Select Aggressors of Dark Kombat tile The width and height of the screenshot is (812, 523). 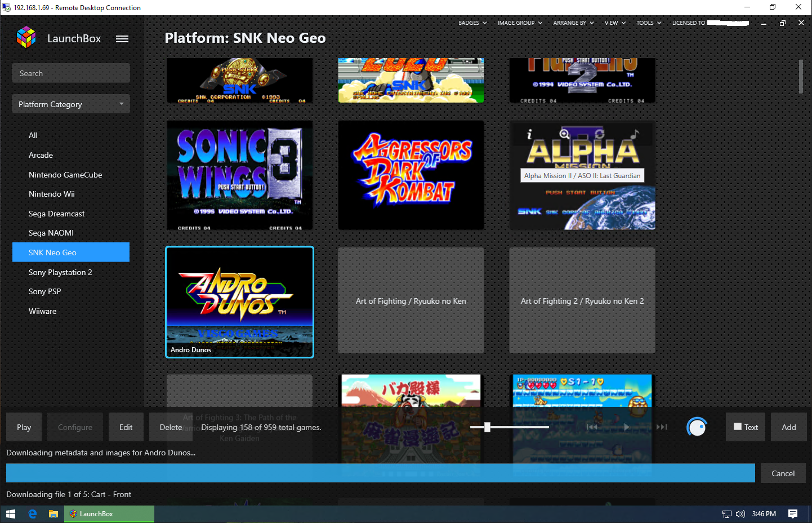[411, 175]
